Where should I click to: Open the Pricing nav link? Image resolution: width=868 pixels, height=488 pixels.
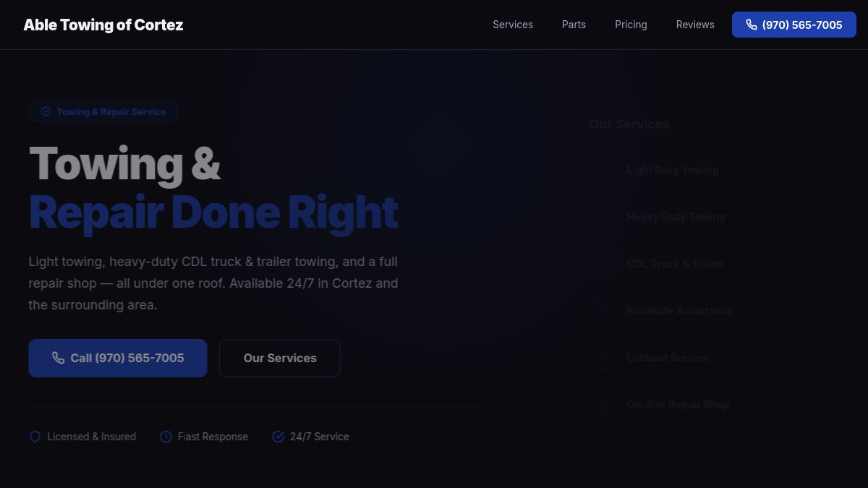pyautogui.click(x=631, y=25)
